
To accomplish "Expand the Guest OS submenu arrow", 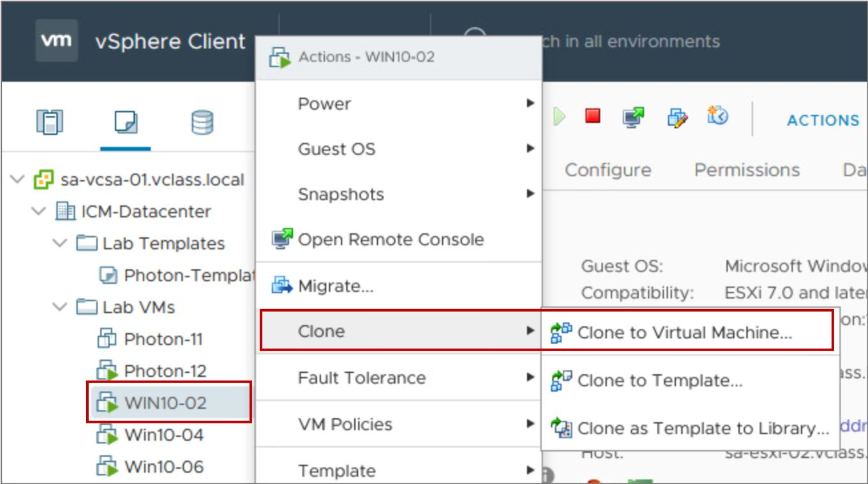I will (x=530, y=149).
